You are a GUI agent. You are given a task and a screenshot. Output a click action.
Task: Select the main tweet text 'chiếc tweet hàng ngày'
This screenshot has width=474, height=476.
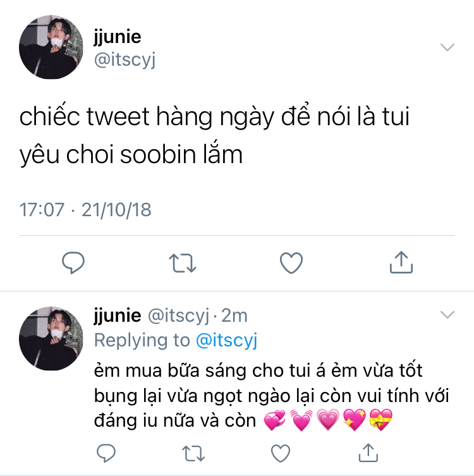tap(147, 117)
